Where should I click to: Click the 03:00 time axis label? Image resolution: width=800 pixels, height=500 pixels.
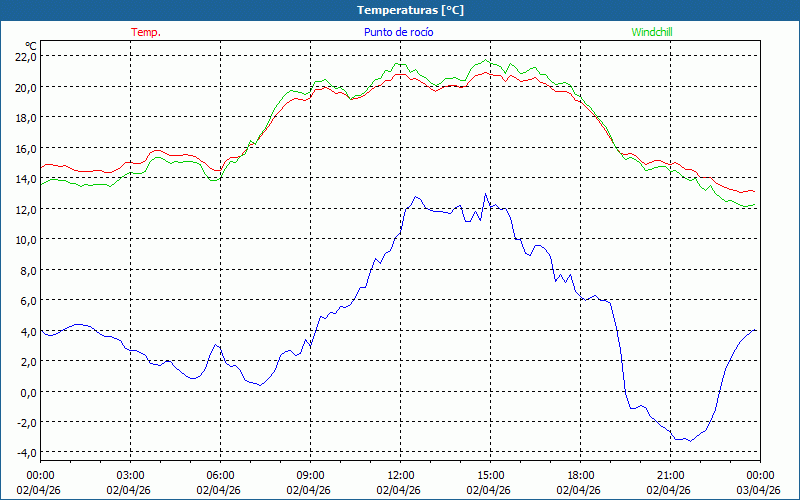click(130, 475)
